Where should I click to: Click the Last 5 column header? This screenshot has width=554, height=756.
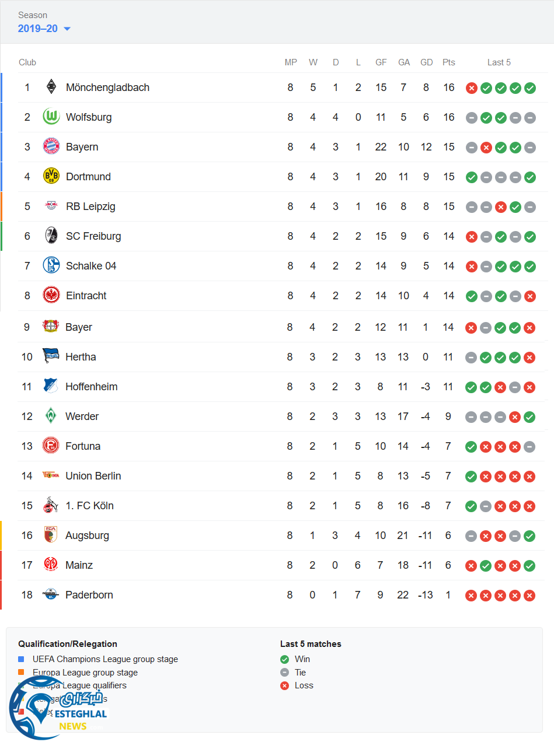tap(499, 62)
